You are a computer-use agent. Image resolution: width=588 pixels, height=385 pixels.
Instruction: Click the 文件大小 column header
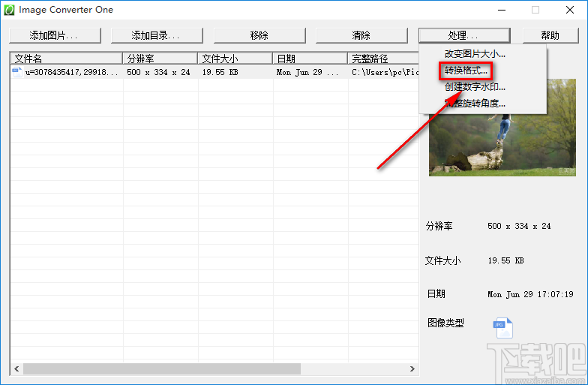pyautogui.click(x=235, y=59)
